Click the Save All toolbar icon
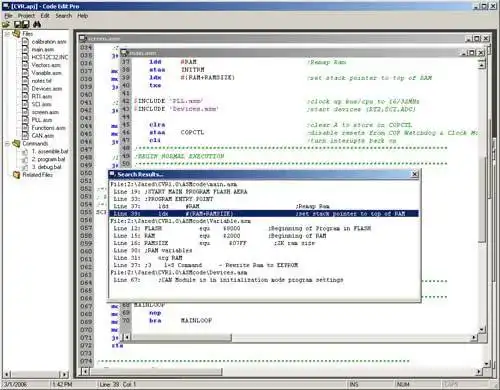This screenshot has width=500, height=390. click(x=26, y=24)
